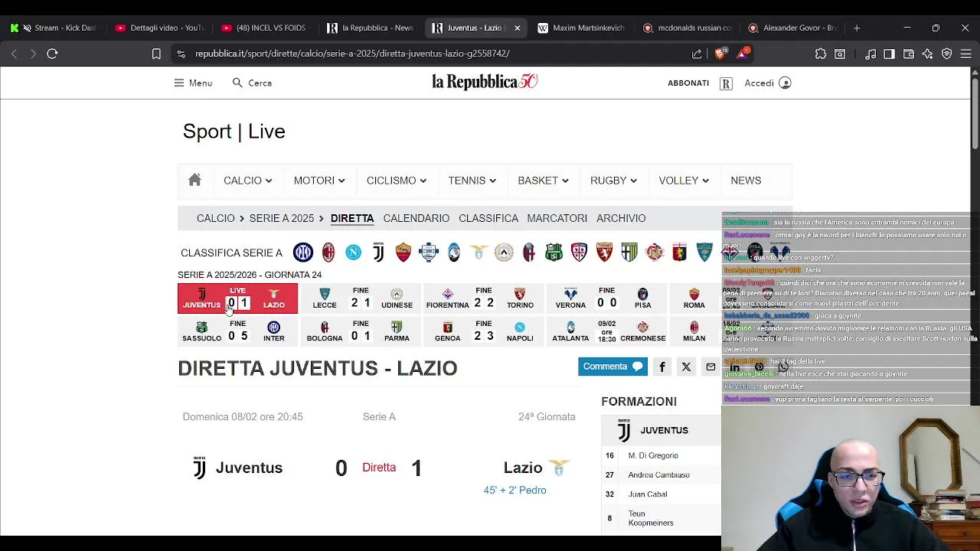The image size is (980, 551).
Task: Open the NEWS section
Action: click(x=746, y=181)
